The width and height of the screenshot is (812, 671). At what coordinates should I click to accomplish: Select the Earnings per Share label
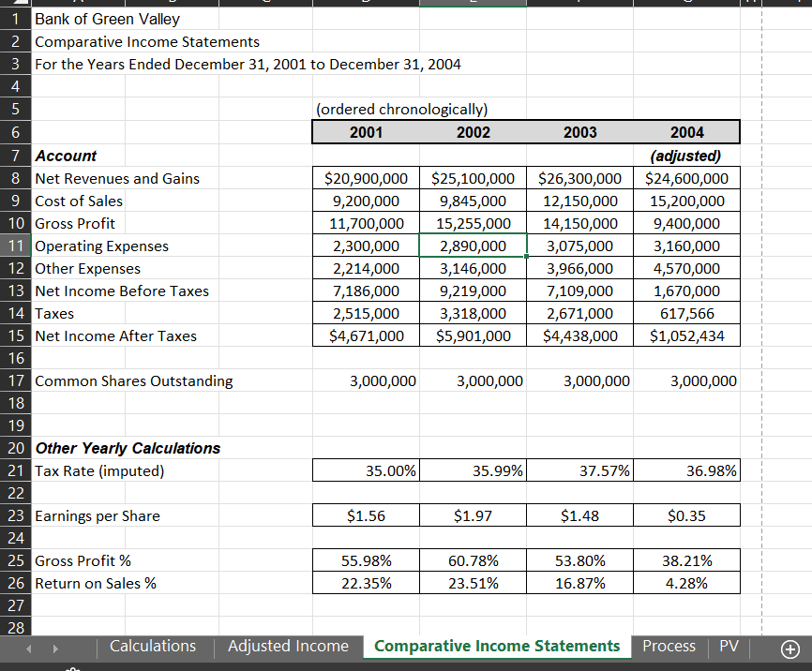98,515
